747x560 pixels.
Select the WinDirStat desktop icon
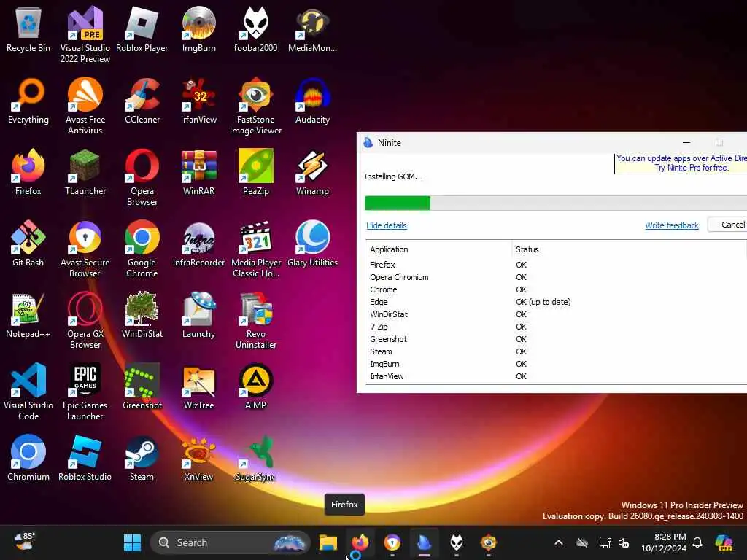142,315
